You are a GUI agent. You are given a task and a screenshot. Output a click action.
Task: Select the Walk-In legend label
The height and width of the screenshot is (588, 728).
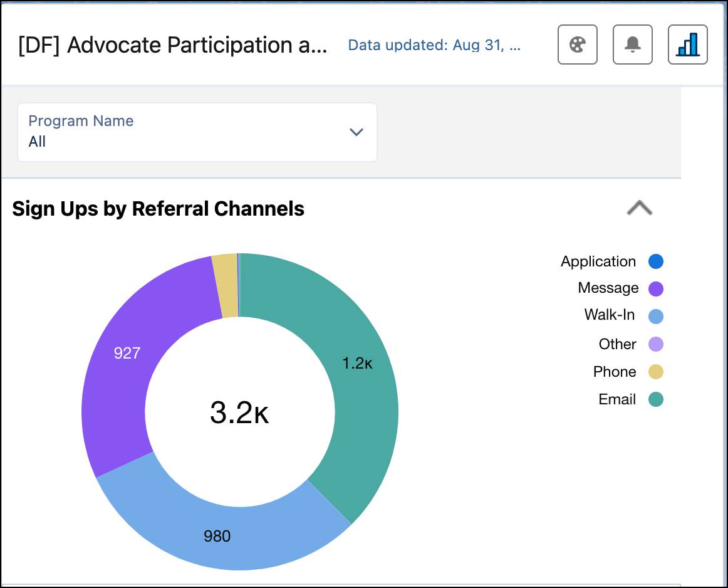[x=609, y=316]
